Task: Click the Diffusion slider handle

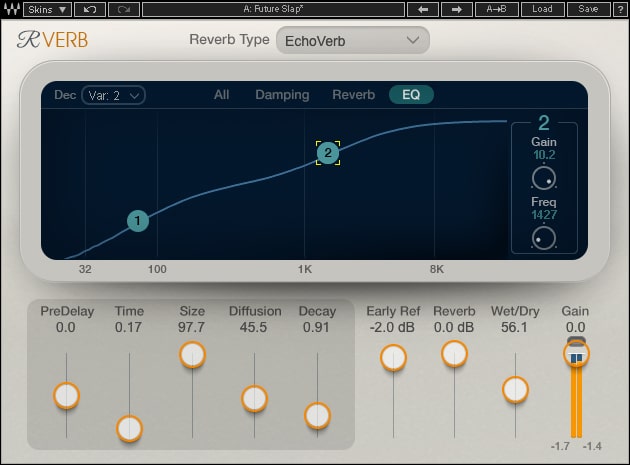Action: click(x=254, y=399)
